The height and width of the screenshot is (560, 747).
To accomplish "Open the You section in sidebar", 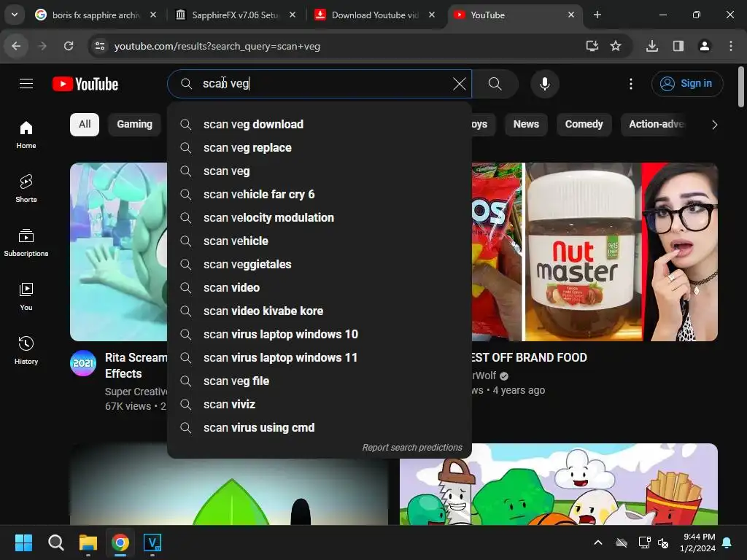I will coord(26,296).
